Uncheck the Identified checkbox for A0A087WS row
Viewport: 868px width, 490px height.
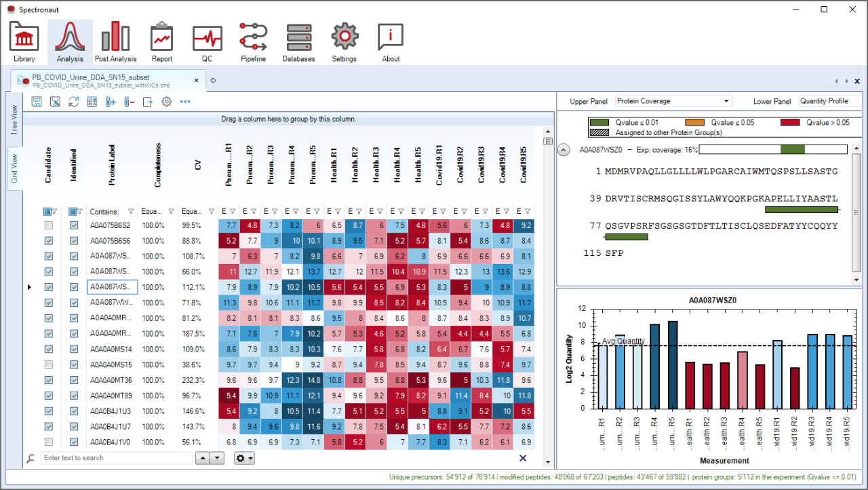[75, 256]
